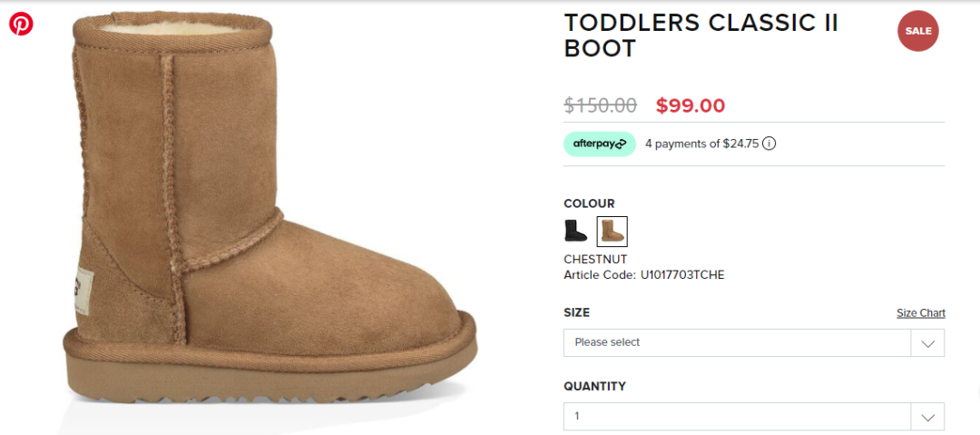Viewport: 980px width, 435px height.
Task: Expand the Size dropdown chevron arrow
Action: 927,343
